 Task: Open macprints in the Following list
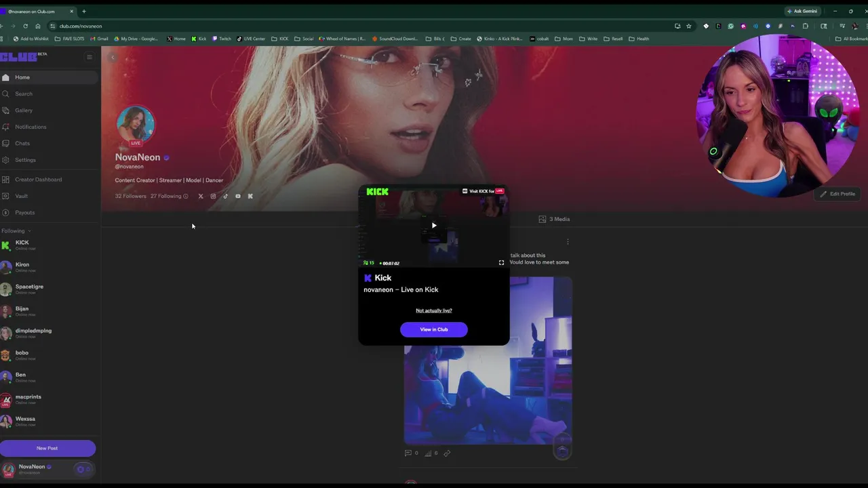47,399
